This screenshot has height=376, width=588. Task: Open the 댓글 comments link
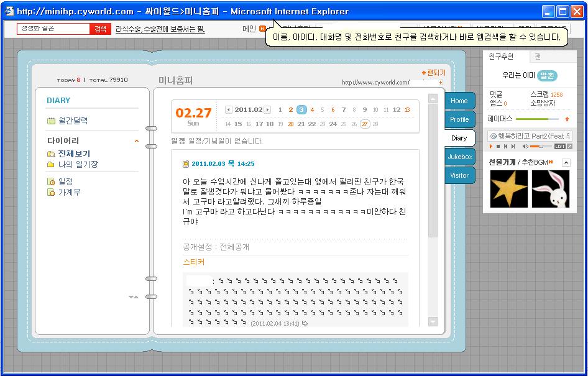point(496,94)
